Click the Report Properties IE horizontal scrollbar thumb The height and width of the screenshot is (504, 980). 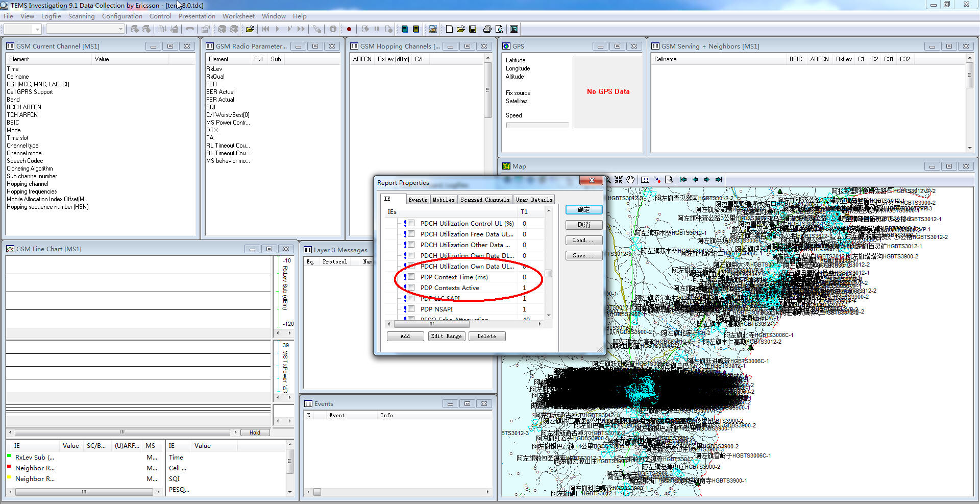tap(431, 324)
